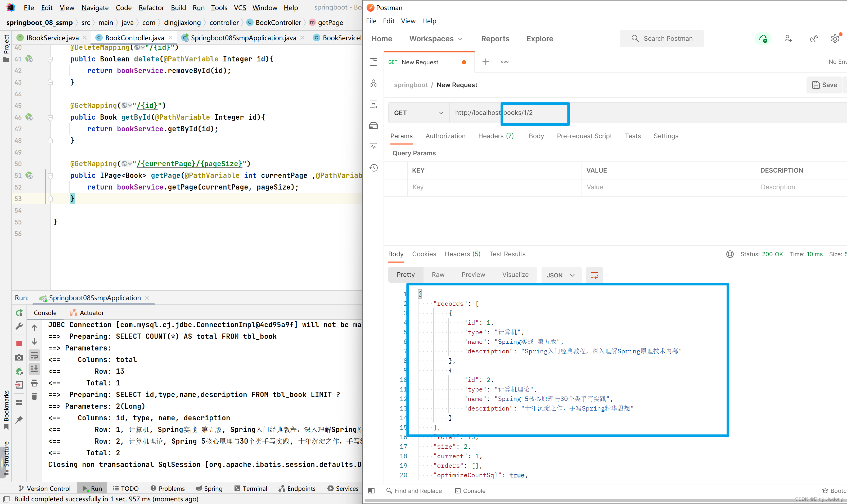This screenshot has width=847, height=504.
Task: Switch to BookController.java editor tab
Action: coord(134,38)
